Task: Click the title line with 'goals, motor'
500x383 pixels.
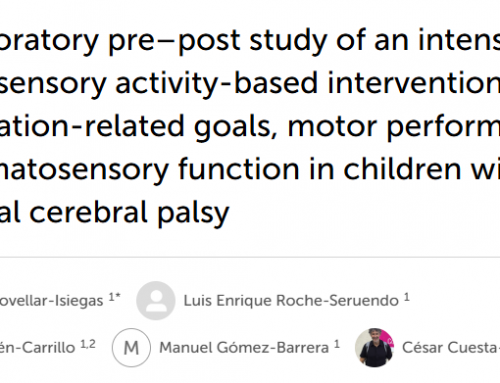Action: coord(250,127)
